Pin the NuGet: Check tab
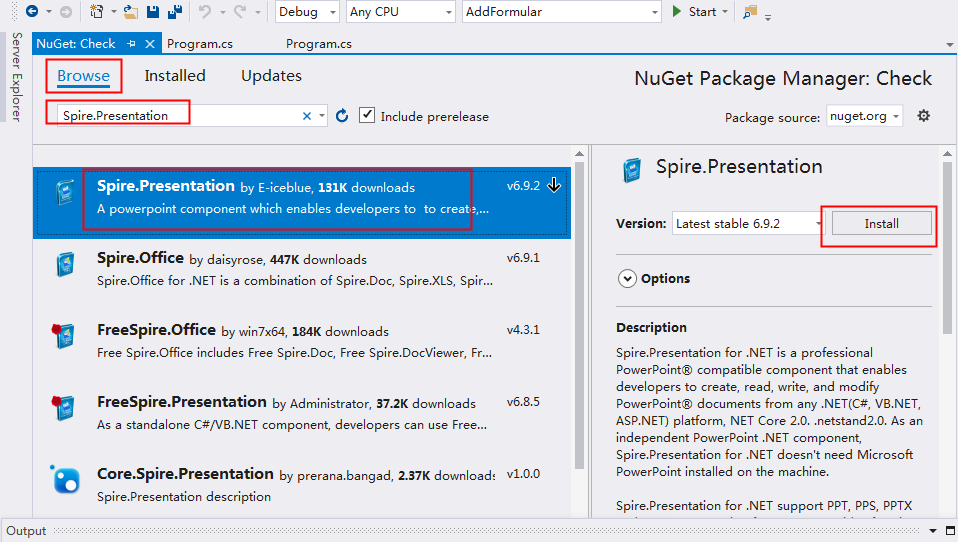Image resolution: width=958 pixels, height=542 pixels. [x=131, y=43]
